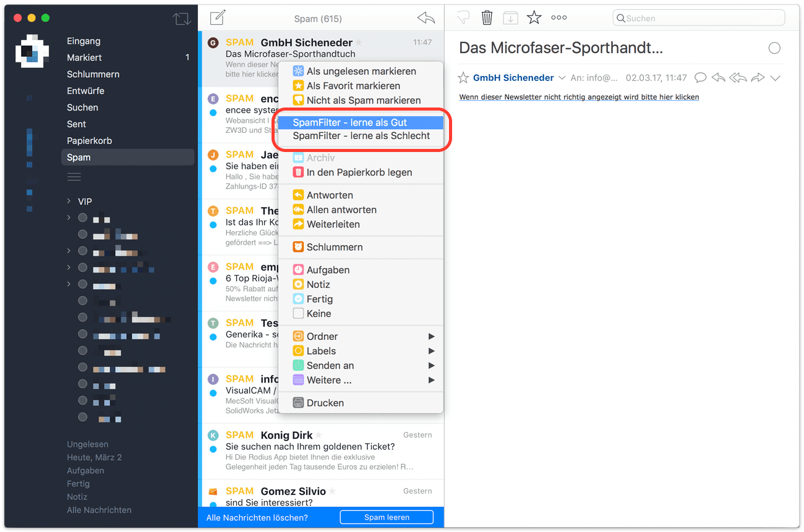Choose Als ungelesen markieren
Viewport: 804px width, 532px height.
[x=361, y=71]
